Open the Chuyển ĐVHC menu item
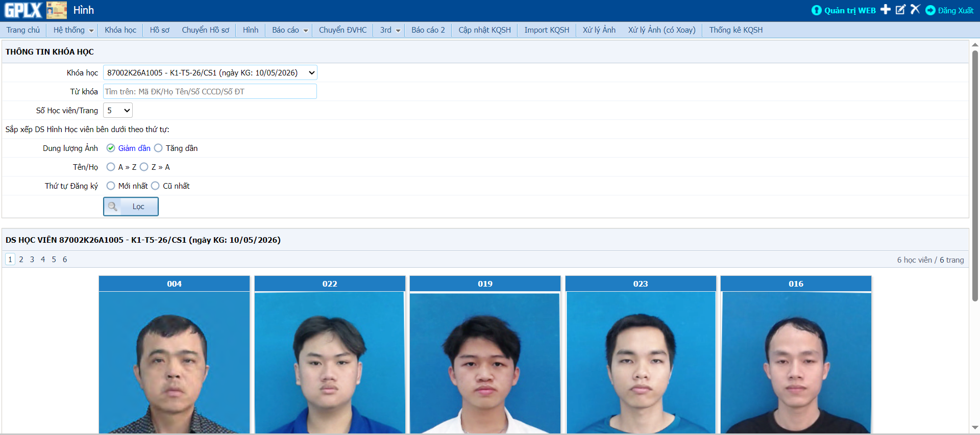 click(342, 30)
